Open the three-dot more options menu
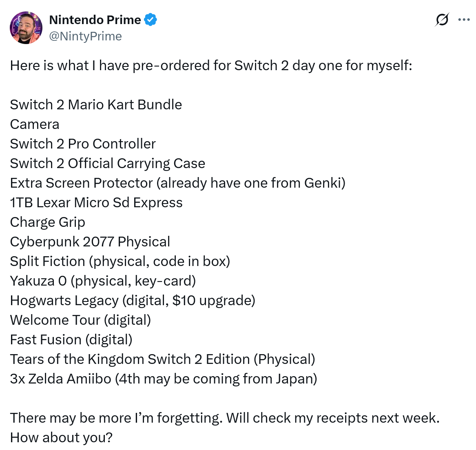This screenshot has width=476, height=450. pyautogui.click(x=464, y=20)
